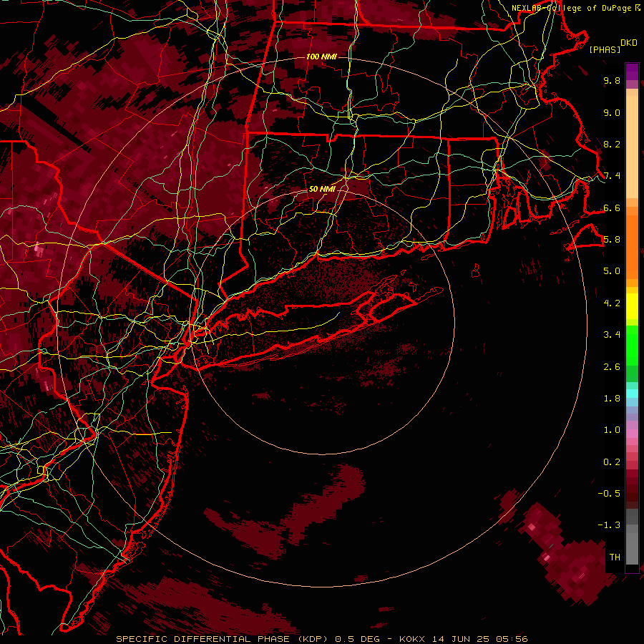Click the 7.4 scale value
Screen dimensions: 644x644
(612, 176)
